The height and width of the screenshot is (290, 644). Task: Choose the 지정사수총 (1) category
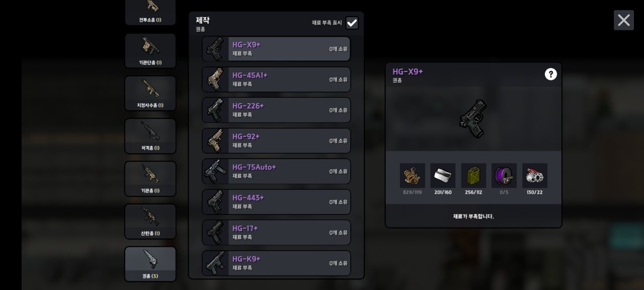[x=150, y=93]
